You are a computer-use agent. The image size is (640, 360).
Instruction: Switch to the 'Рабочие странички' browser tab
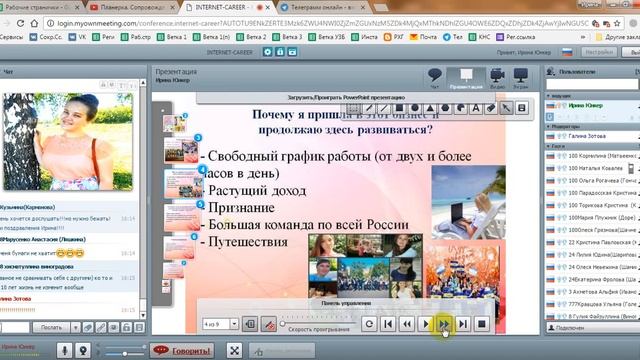(x=39, y=7)
